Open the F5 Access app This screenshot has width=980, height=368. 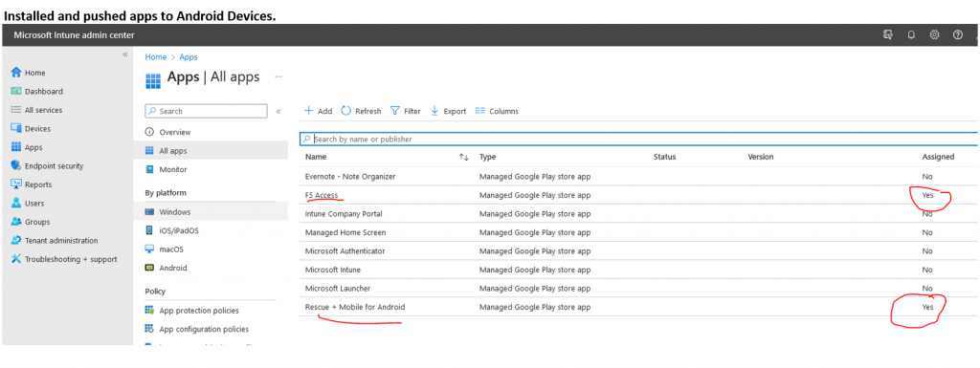pyautogui.click(x=322, y=195)
